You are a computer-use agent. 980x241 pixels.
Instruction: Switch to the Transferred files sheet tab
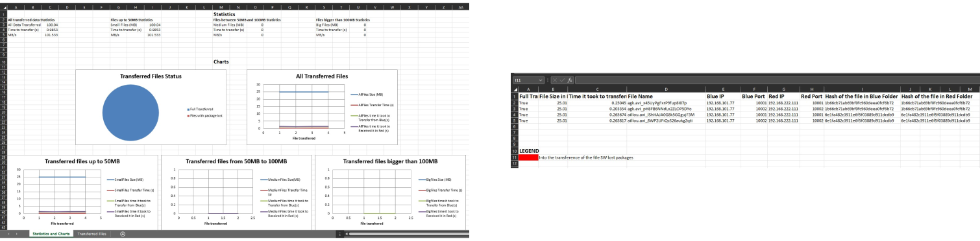(x=92, y=234)
